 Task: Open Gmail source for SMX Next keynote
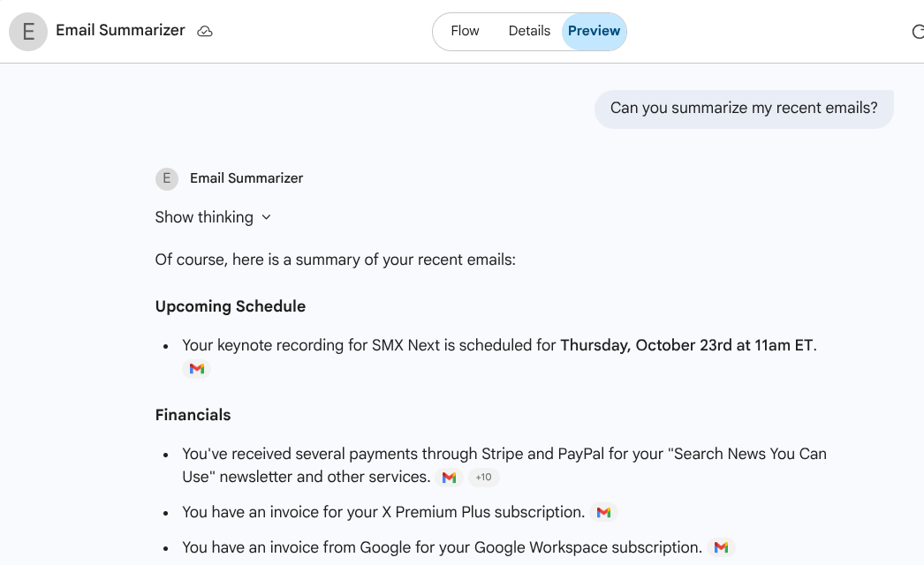click(197, 369)
